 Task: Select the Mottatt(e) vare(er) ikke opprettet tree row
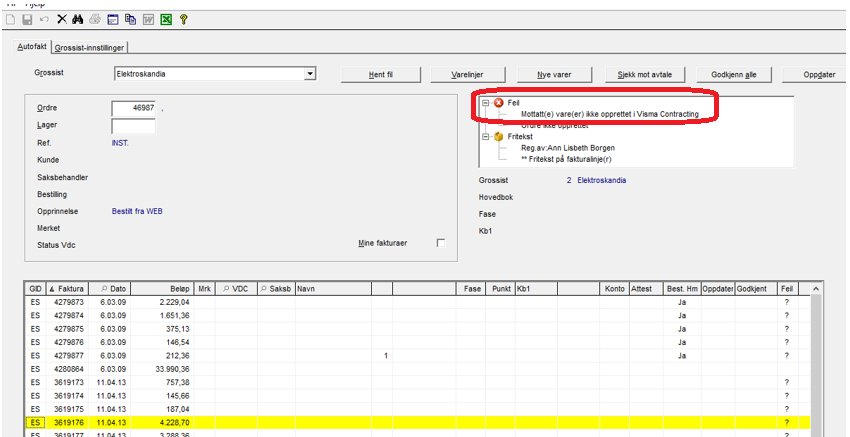pos(609,114)
